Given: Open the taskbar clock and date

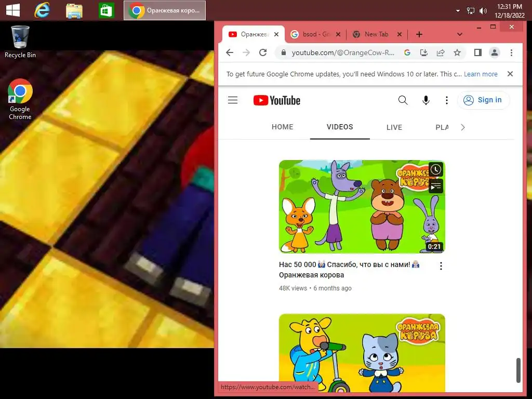Looking at the screenshot, I should coord(509,11).
